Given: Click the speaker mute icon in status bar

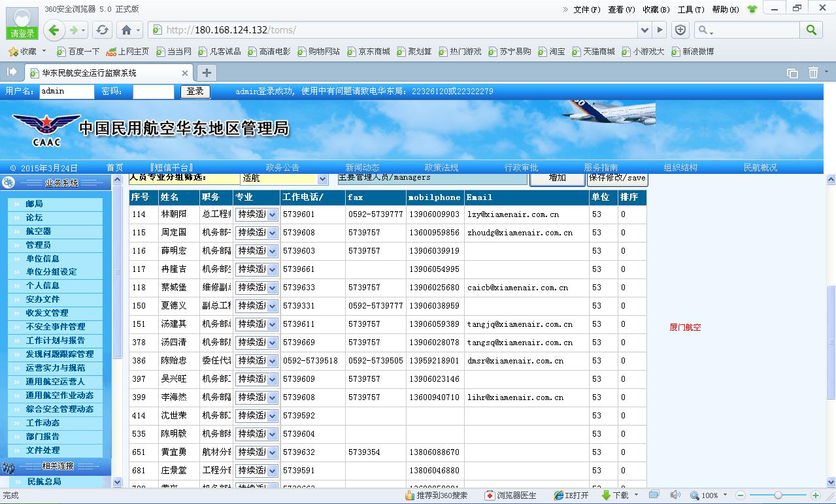Looking at the screenshot, I should [675, 495].
